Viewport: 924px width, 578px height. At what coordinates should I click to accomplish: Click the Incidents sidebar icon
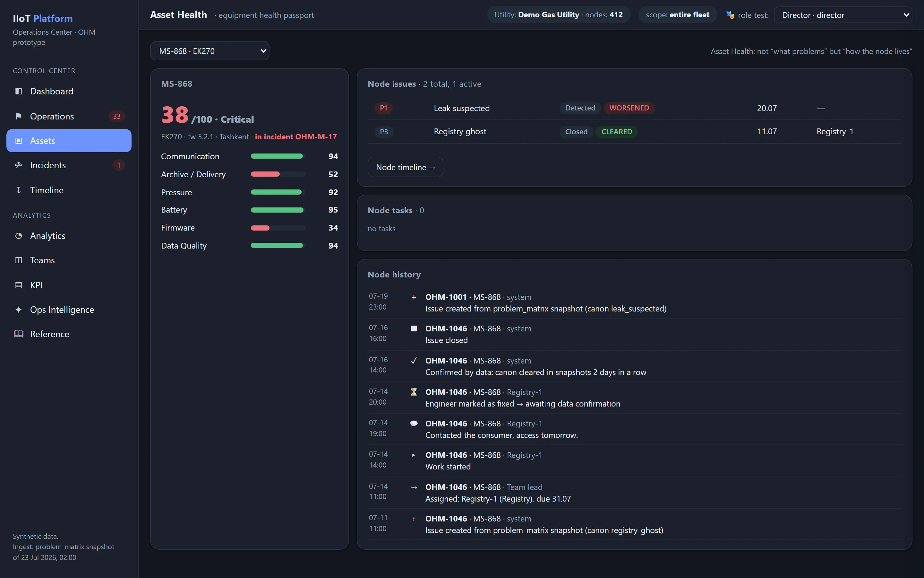coord(18,165)
